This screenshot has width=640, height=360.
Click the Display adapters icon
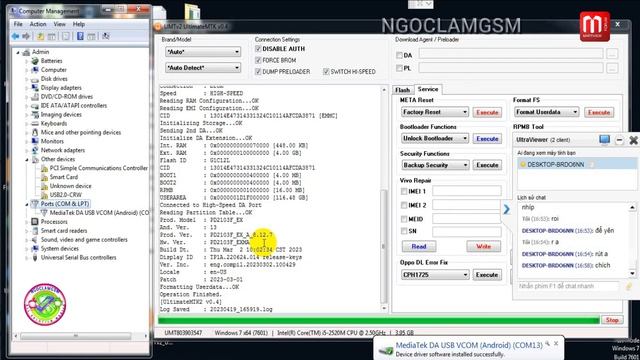35,88
